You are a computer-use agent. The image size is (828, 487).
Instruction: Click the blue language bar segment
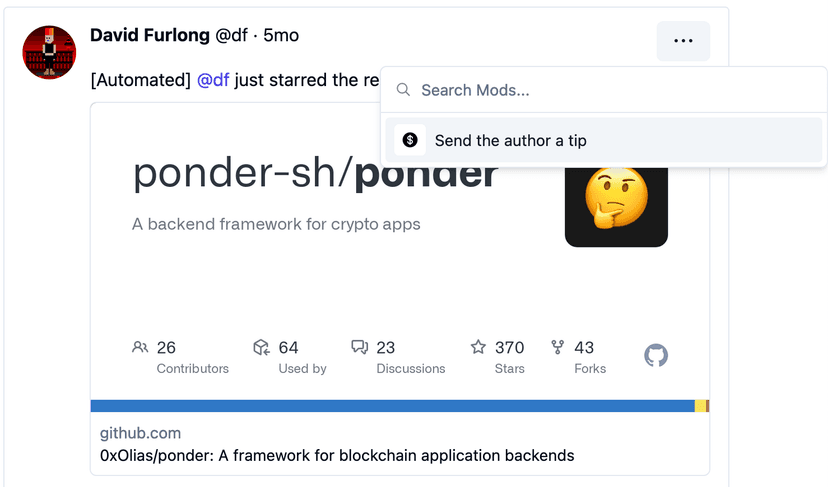(392, 406)
